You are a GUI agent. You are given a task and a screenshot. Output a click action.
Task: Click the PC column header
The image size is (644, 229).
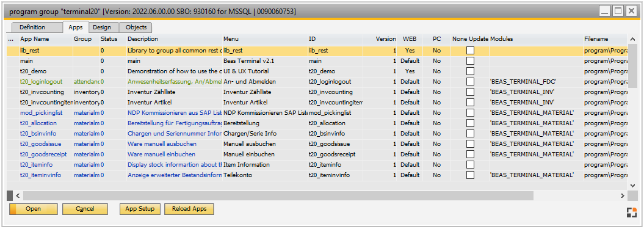tap(436, 39)
